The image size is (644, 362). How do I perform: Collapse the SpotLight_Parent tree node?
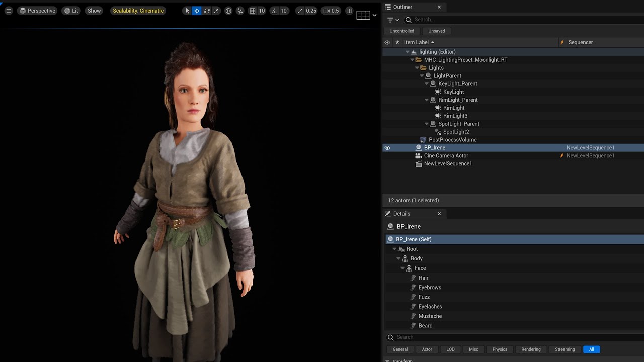pos(427,124)
